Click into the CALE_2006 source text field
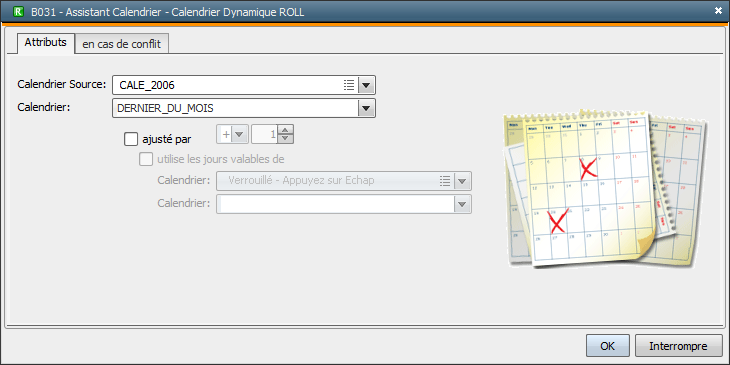The width and height of the screenshot is (730, 365). 228,85
